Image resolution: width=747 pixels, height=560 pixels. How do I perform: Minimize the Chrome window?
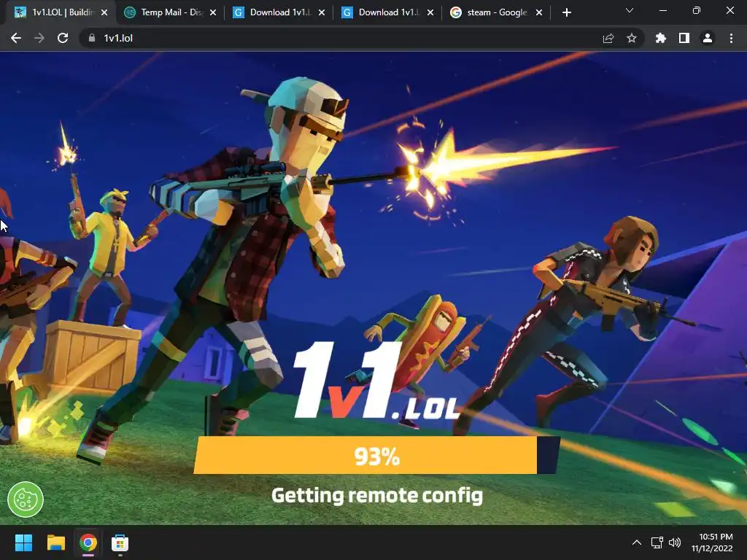click(x=662, y=10)
